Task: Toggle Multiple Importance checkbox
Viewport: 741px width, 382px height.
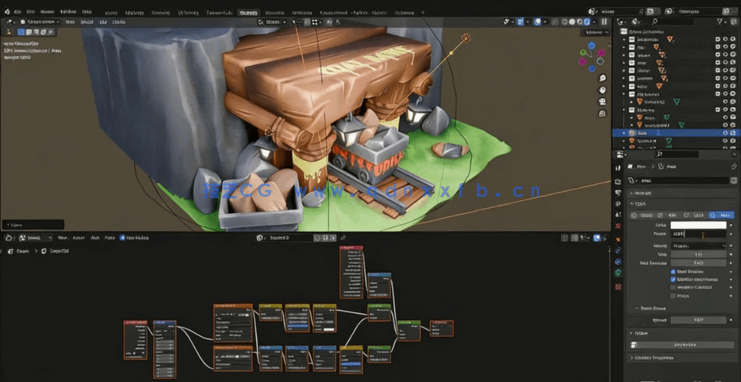Action: (673, 279)
